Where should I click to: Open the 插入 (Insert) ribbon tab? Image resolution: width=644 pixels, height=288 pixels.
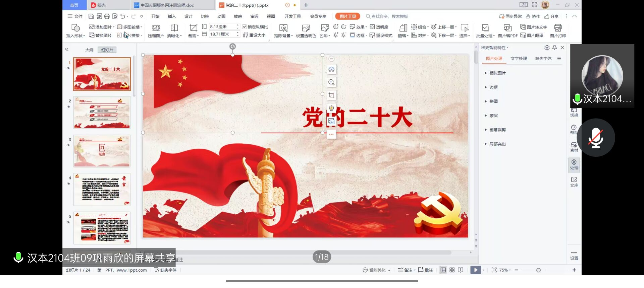click(172, 16)
